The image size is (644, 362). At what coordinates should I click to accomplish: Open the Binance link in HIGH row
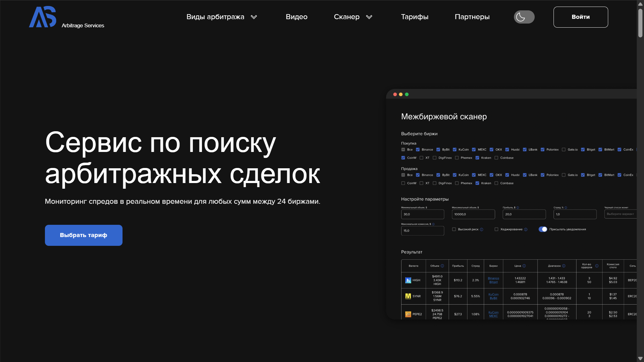(x=493, y=278)
